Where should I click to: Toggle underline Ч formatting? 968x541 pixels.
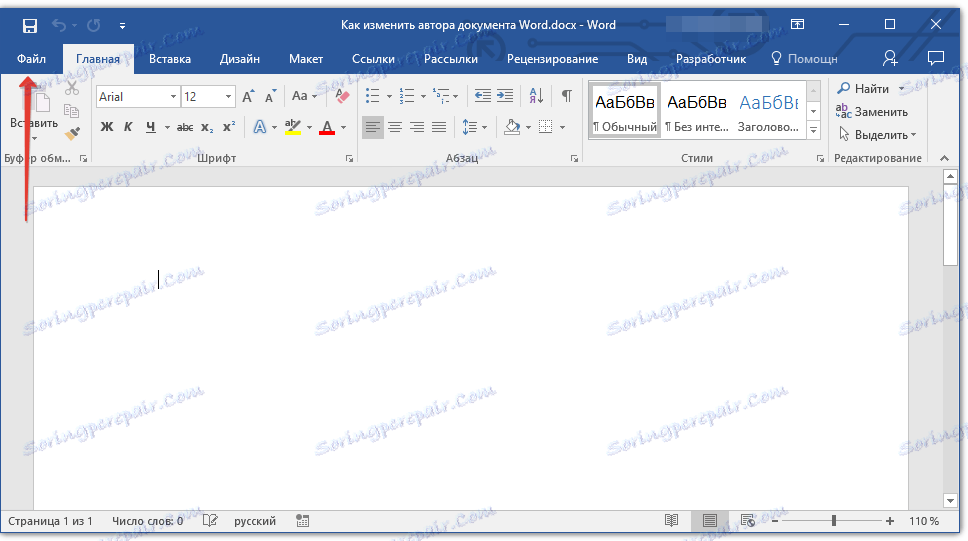point(151,127)
